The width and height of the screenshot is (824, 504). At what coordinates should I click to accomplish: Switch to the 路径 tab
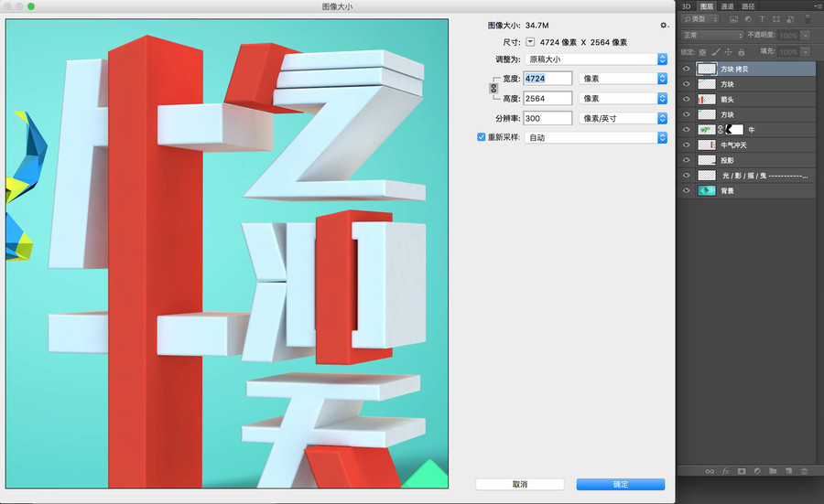click(x=748, y=6)
